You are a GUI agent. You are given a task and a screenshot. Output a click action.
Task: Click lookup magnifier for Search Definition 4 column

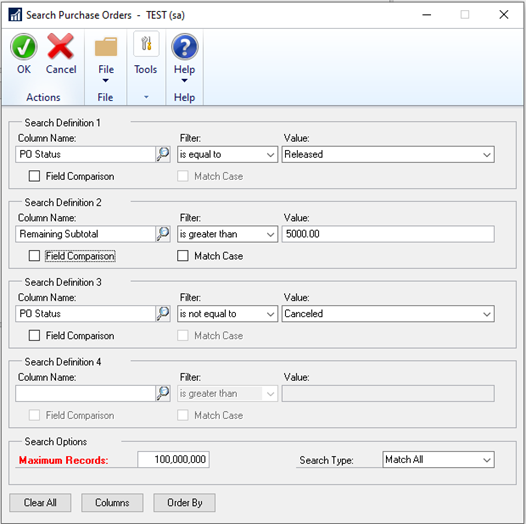(x=163, y=393)
